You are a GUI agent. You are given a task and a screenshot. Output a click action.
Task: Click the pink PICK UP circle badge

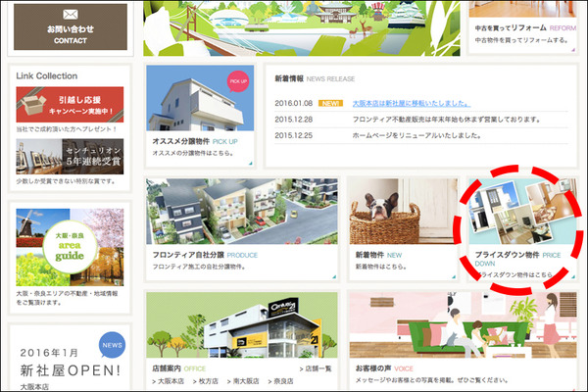click(x=238, y=80)
